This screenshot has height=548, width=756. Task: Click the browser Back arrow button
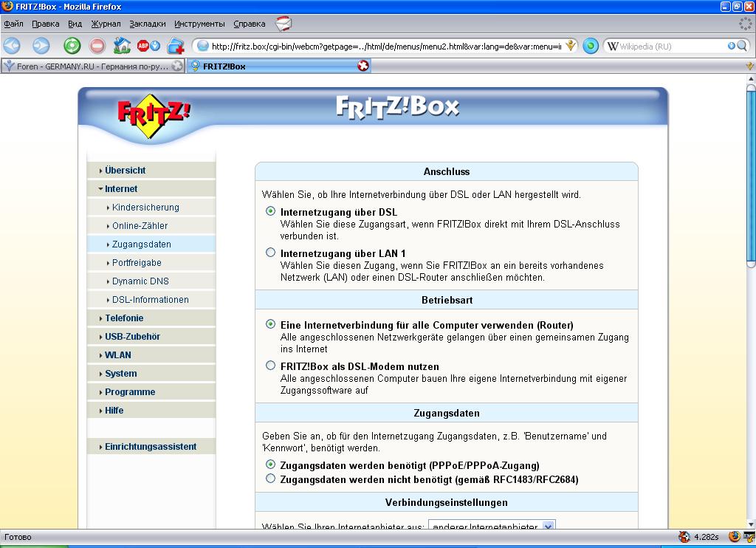[13, 46]
